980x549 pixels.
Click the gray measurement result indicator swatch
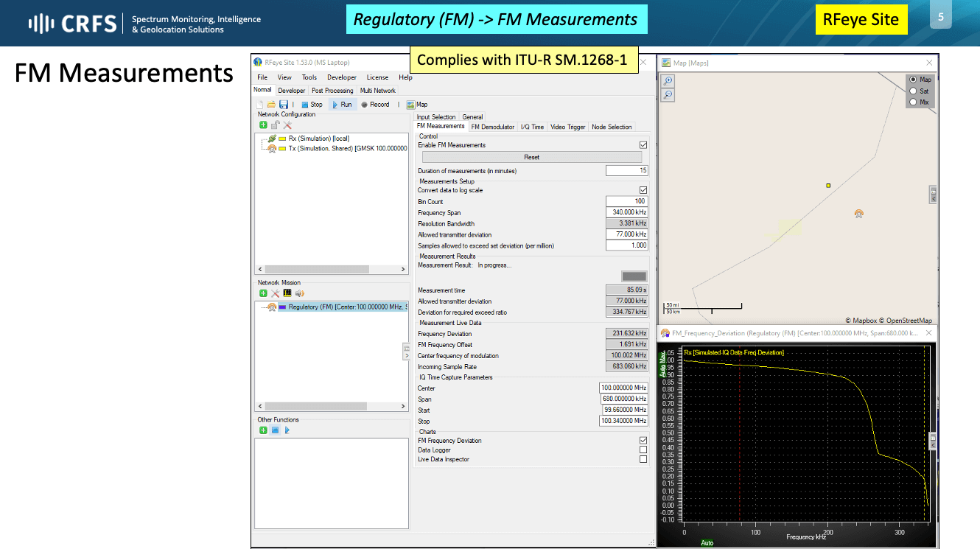(634, 276)
